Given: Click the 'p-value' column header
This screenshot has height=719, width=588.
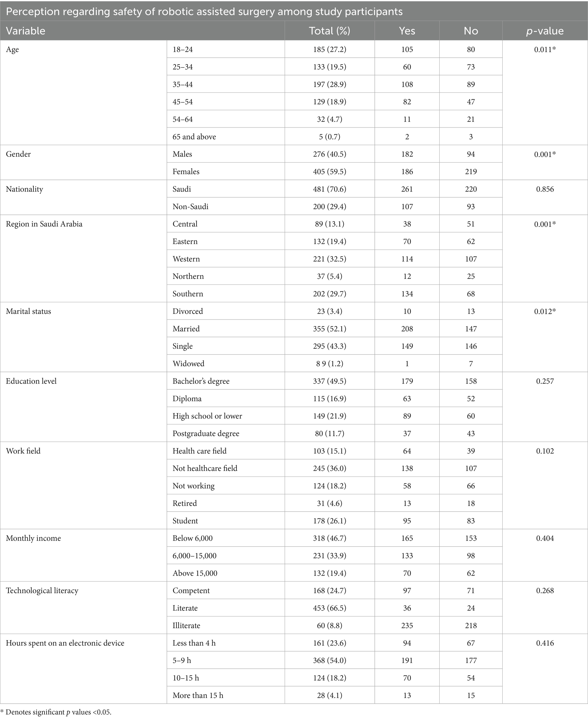Looking at the screenshot, I should 545,31.
